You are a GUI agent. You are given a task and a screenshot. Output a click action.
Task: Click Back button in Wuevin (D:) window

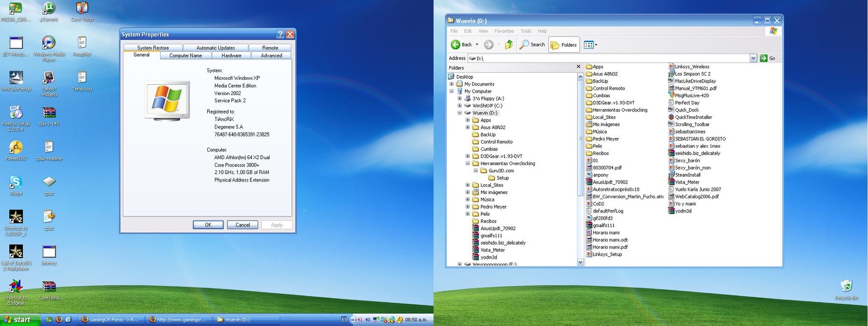pos(462,45)
